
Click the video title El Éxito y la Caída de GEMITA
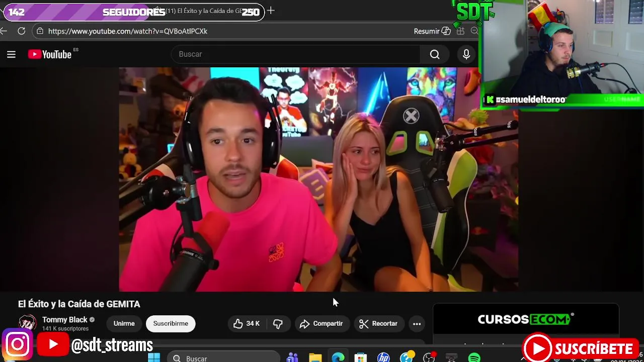point(79,304)
